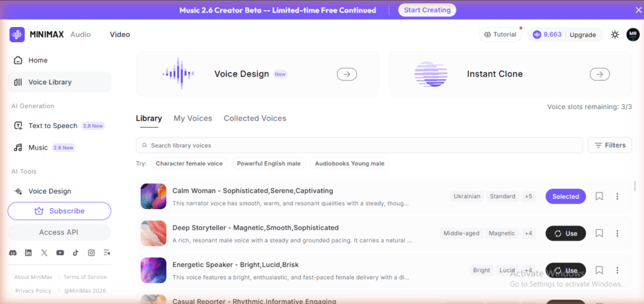
Task: Open the About MiniMax link
Action: pos(33,277)
